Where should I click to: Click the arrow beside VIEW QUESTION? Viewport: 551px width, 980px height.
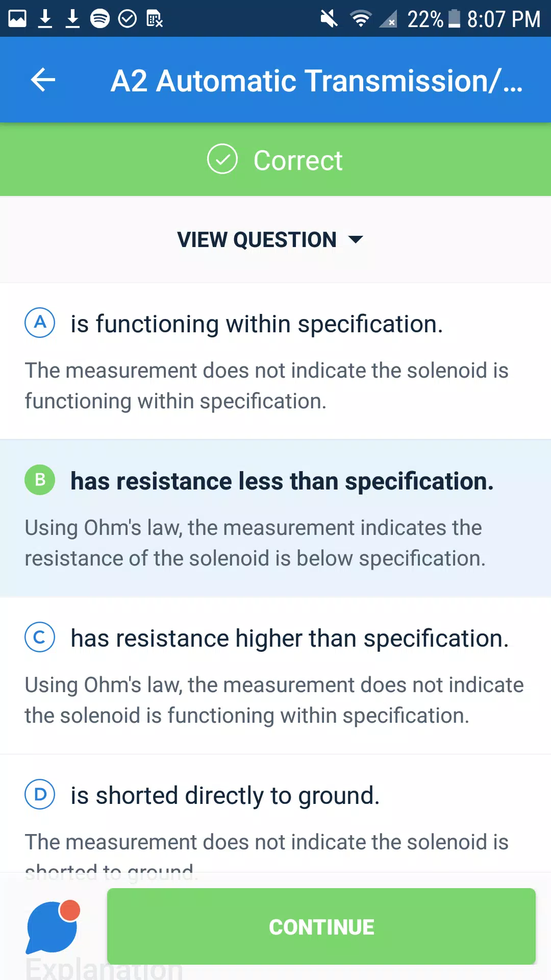pos(355,239)
